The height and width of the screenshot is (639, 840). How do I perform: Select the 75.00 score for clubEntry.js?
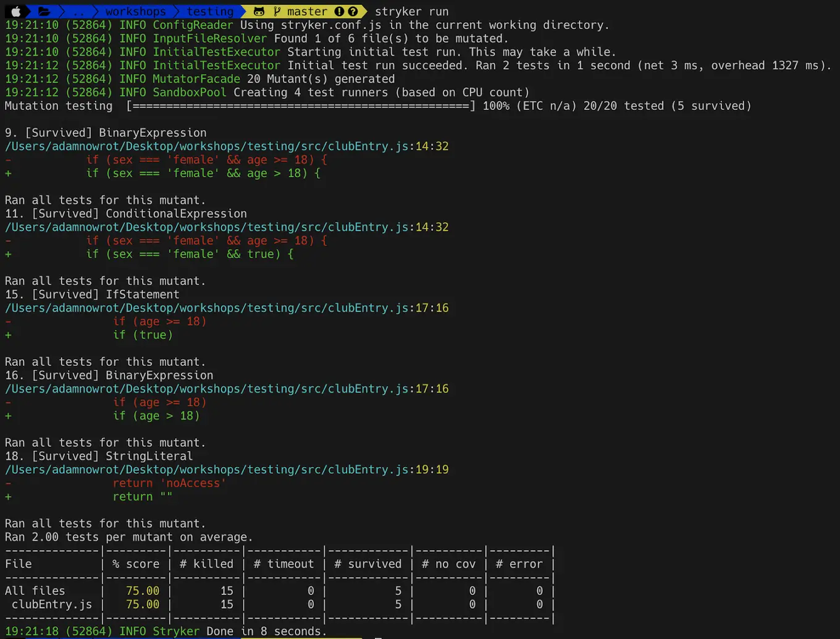(142, 604)
